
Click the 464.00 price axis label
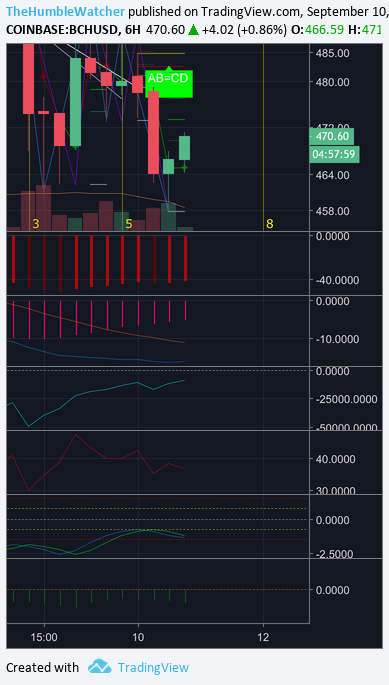[x=332, y=175]
